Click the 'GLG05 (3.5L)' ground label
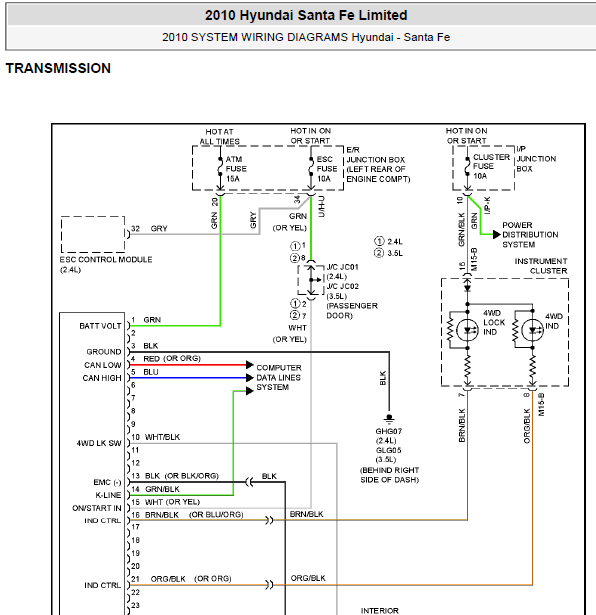Viewport: 596px width, 615px height. coord(388,455)
